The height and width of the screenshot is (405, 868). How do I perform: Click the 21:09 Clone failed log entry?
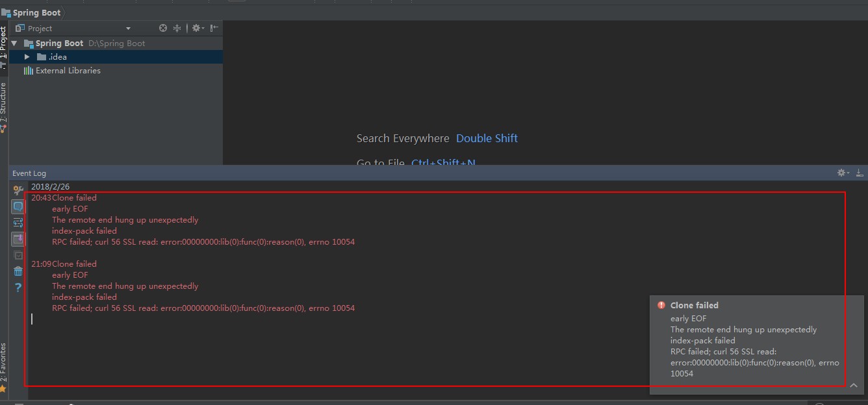[x=64, y=264]
